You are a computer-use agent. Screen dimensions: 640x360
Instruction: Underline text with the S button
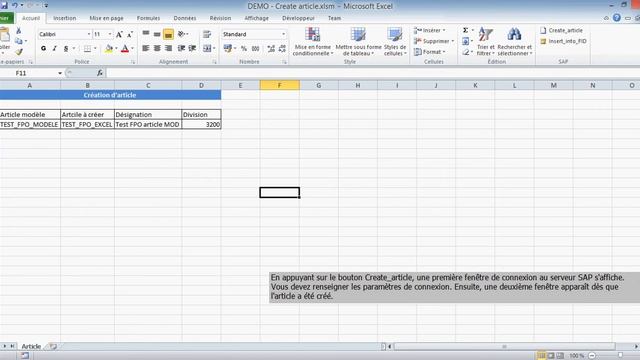pyautogui.click(x=66, y=49)
